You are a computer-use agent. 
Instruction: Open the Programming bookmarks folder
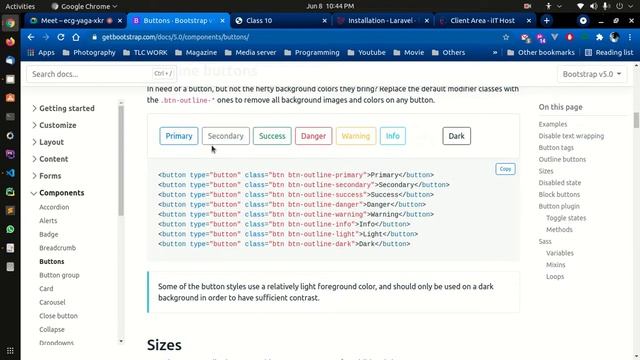[312, 53]
